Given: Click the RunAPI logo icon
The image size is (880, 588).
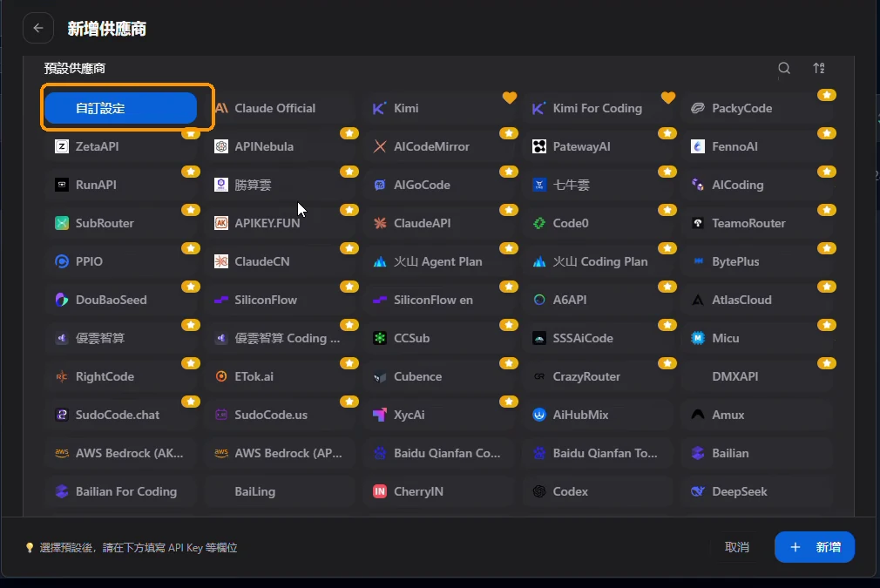Looking at the screenshot, I should (x=62, y=185).
